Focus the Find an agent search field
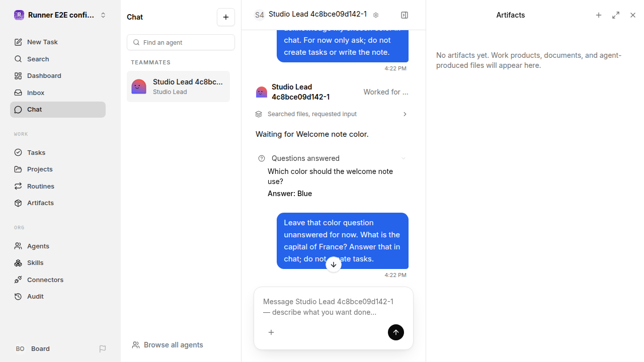Screen dimensions: 644x362 tap(181, 42)
